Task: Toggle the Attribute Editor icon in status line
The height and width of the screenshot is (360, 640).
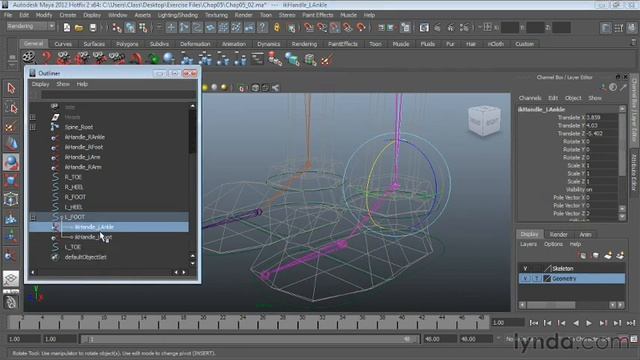Action: [605, 28]
